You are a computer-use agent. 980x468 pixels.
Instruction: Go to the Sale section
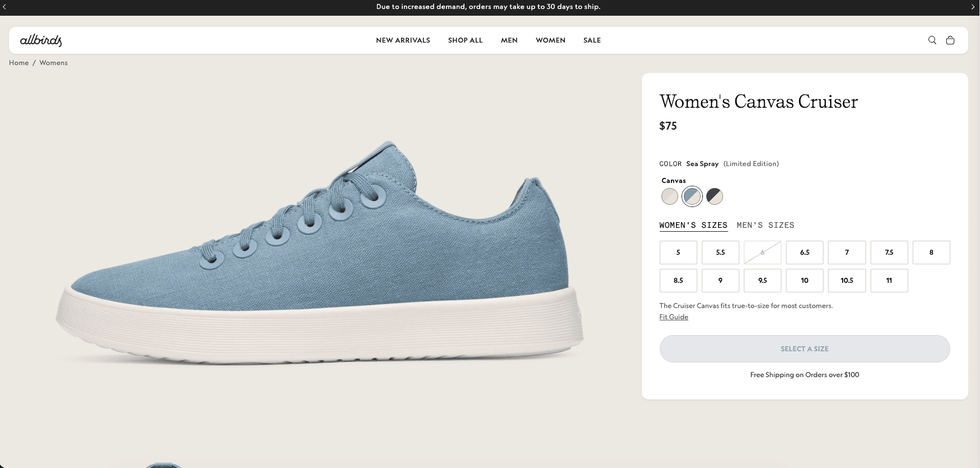tap(592, 40)
